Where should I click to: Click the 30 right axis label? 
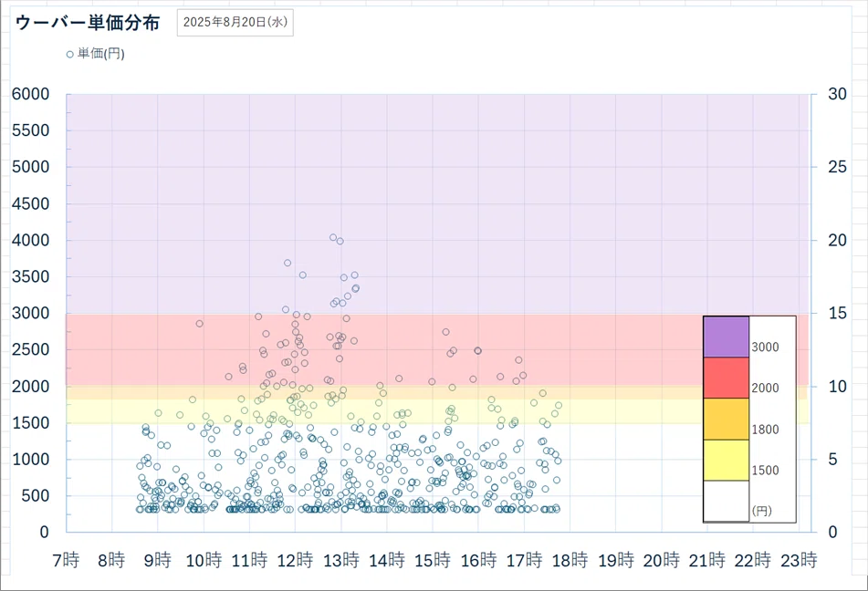point(838,94)
